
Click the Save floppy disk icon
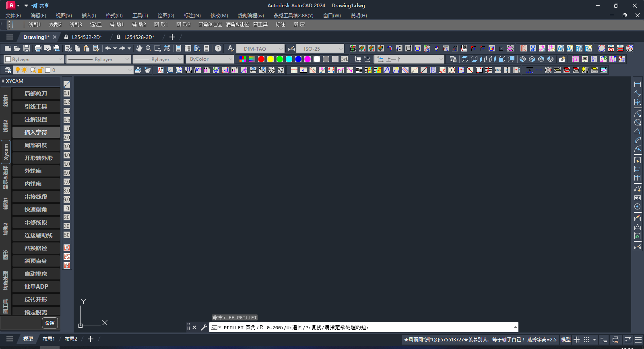(27, 48)
